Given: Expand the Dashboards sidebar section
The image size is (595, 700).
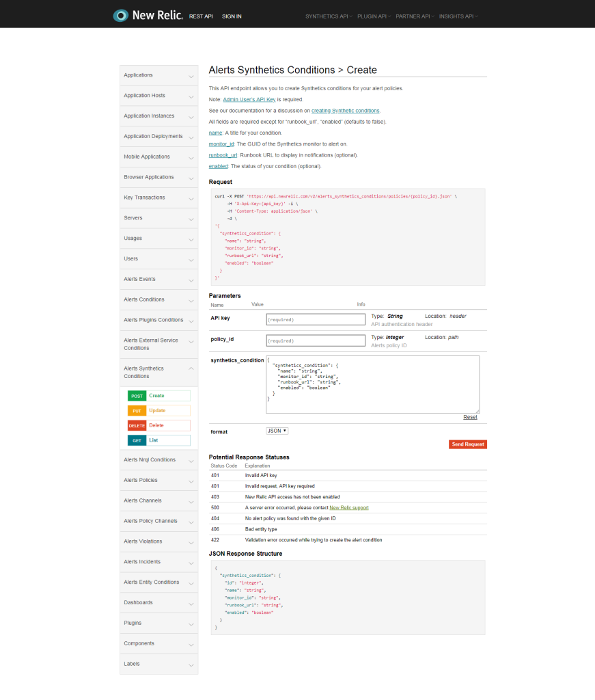Looking at the screenshot, I should pyautogui.click(x=158, y=602).
